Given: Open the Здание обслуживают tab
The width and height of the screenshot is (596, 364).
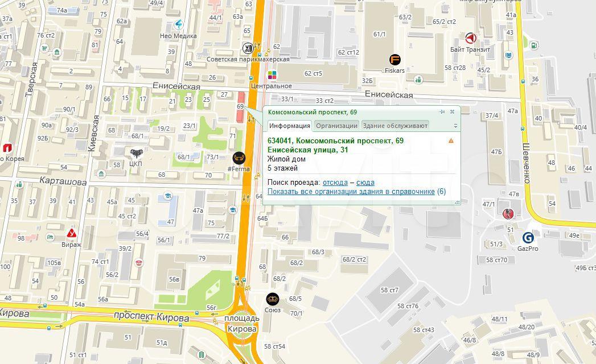Looking at the screenshot, I should click(x=394, y=126).
